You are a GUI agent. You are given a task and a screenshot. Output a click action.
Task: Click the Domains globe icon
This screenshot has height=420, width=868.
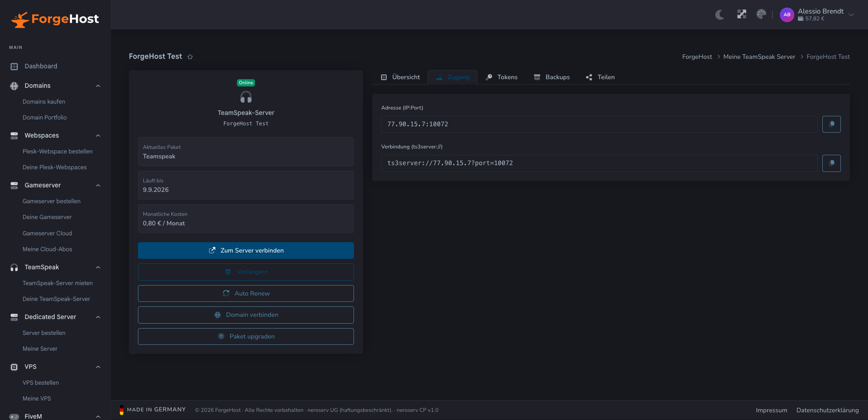click(x=14, y=86)
